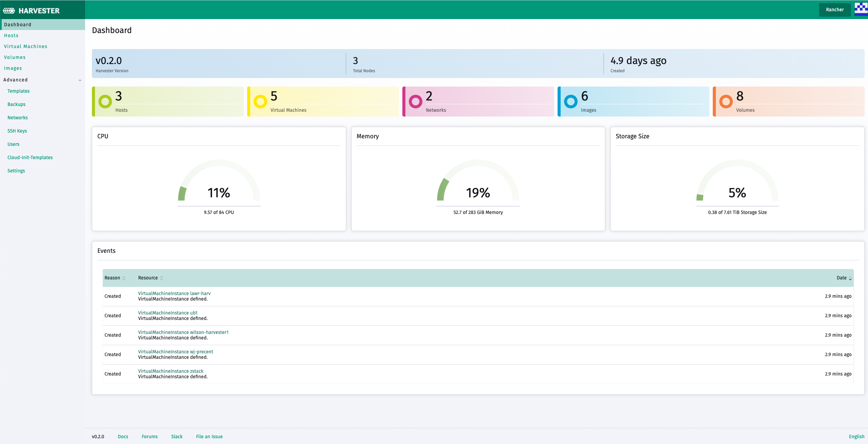Click the green Hosts circle icon
Screen dimensions: 868x444
105,101
